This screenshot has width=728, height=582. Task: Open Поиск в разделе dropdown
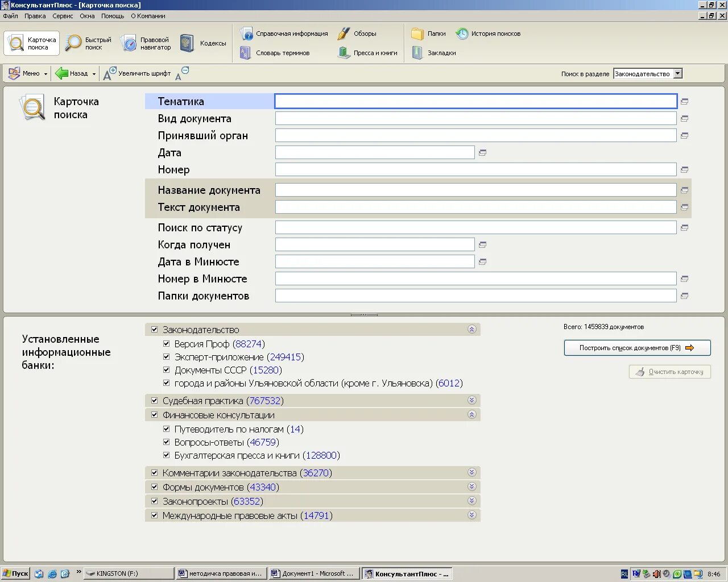tap(677, 73)
